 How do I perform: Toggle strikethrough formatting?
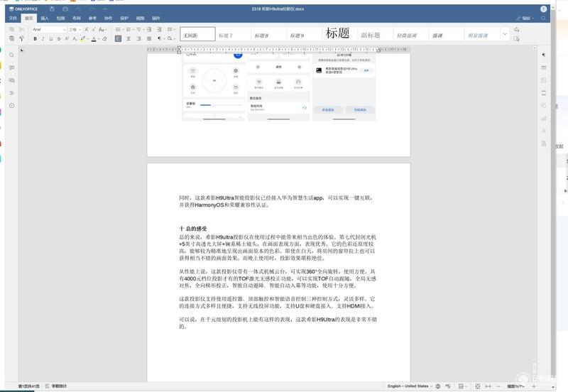click(x=59, y=38)
